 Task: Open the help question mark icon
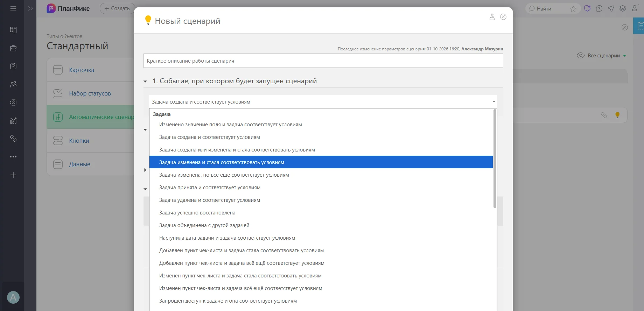tap(599, 8)
